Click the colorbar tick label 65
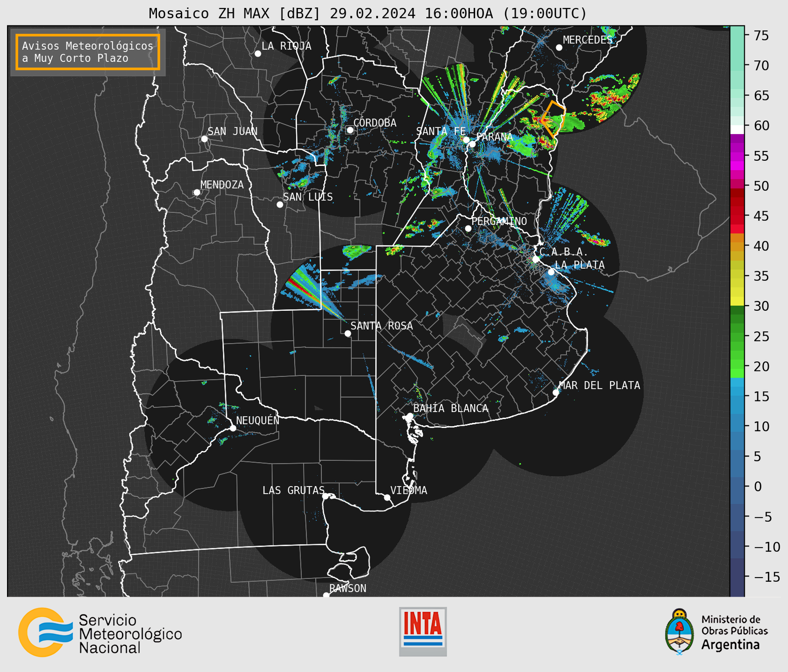 [x=761, y=95]
